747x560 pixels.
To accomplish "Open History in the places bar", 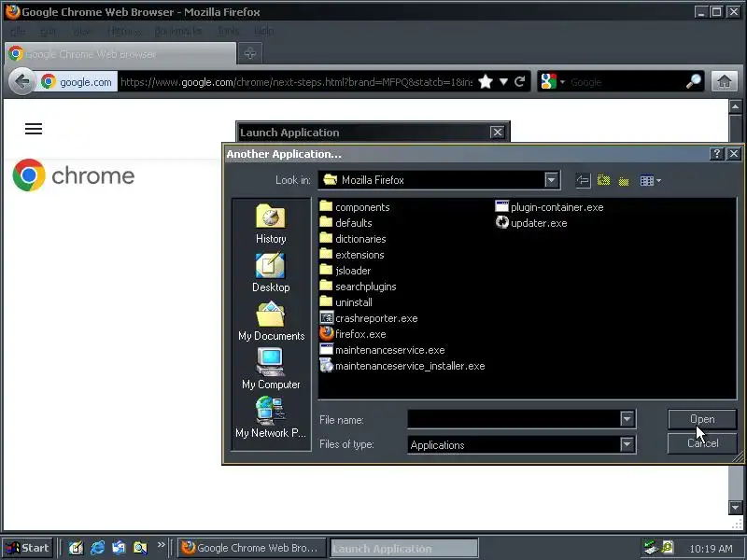I will [x=271, y=224].
